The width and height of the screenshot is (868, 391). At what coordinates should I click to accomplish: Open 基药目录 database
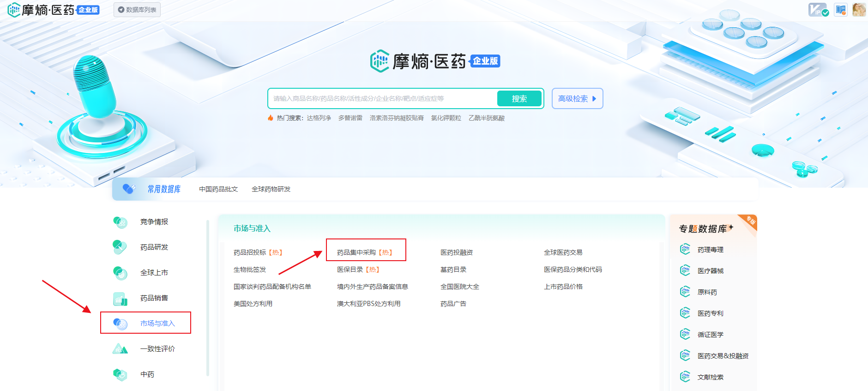453,269
